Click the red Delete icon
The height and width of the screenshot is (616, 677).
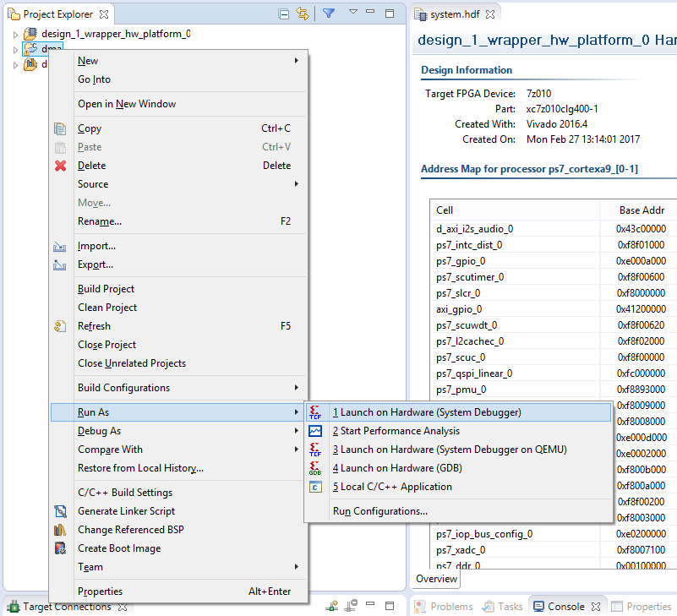click(61, 166)
